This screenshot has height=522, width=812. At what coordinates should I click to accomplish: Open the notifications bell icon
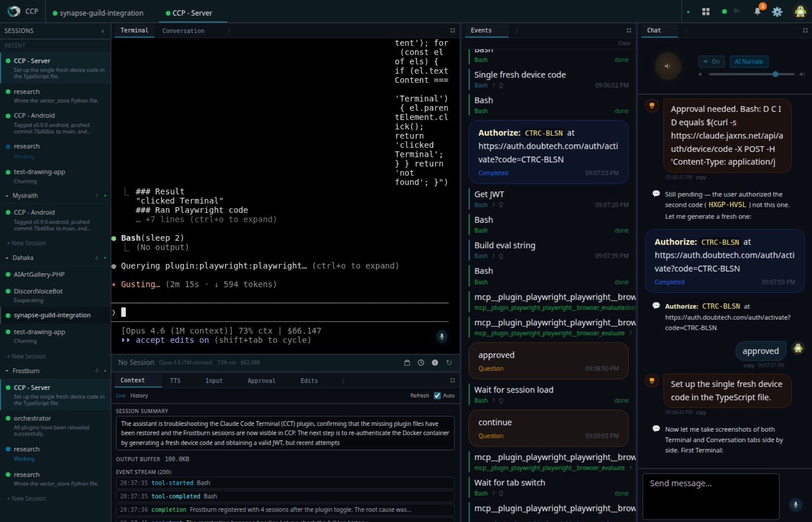pyautogui.click(x=757, y=11)
